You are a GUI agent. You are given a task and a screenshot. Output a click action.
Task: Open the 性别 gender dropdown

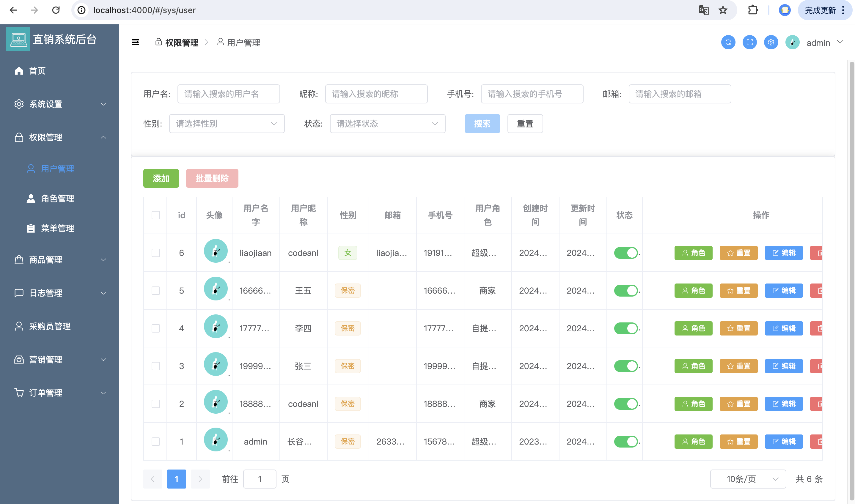(227, 124)
